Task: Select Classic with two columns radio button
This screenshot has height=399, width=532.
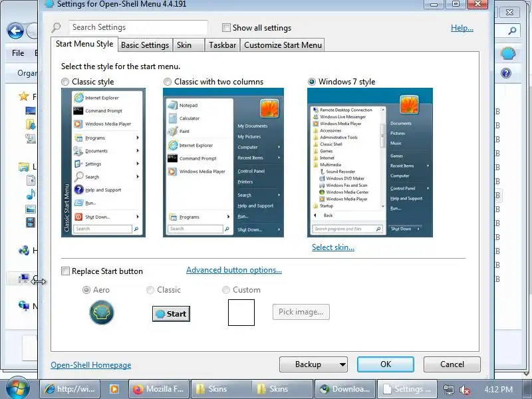Action: tap(168, 82)
